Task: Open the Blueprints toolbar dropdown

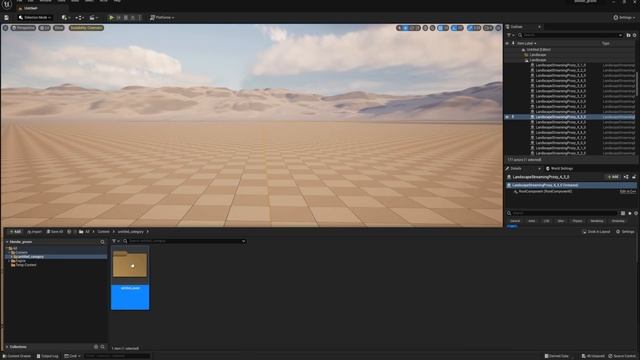Action: click(x=79, y=18)
